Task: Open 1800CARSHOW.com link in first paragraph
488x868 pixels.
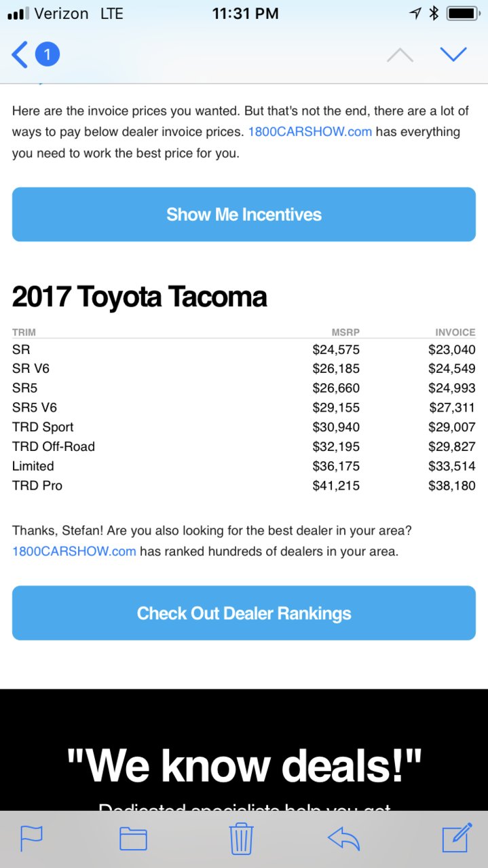Action: pyautogui.click(x=310, y=132)
